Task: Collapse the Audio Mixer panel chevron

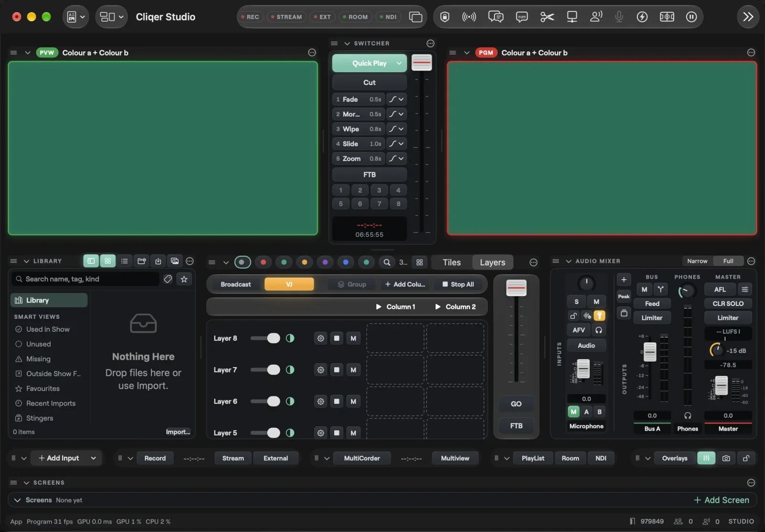Action: (x=568, y=261)
